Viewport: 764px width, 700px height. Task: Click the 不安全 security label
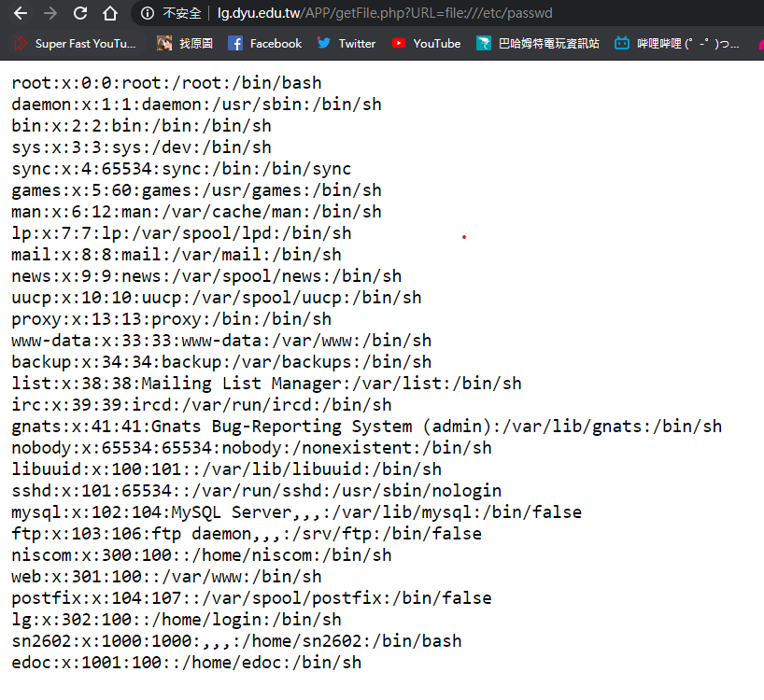point(182,13)
